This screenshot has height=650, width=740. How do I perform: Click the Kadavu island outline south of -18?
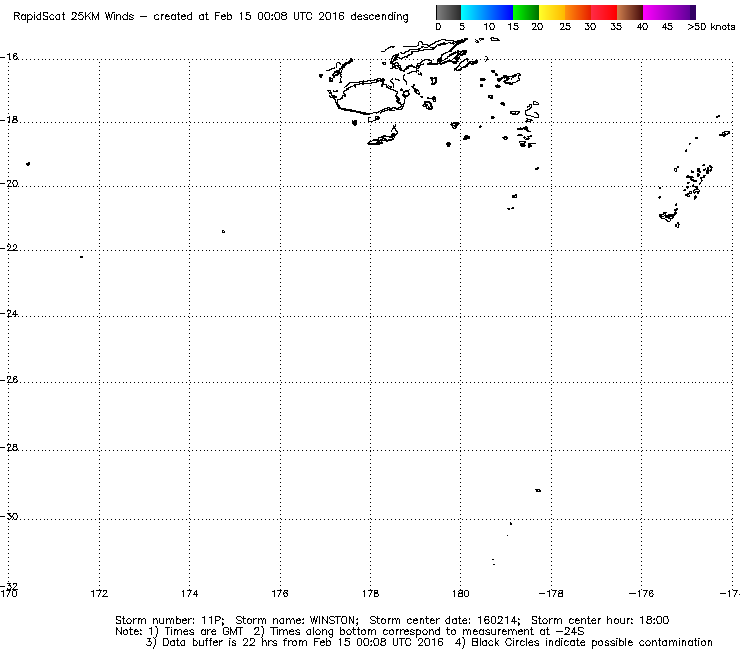coord(383,137)
